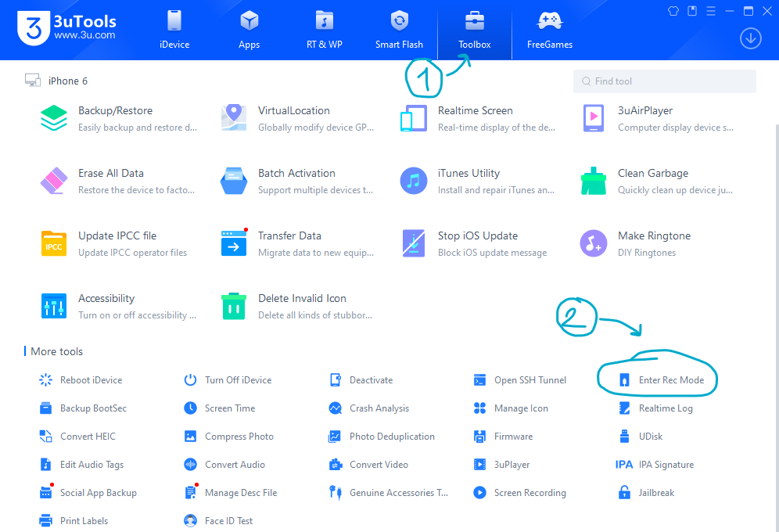Click the Turn Off iDevice power icon
Viewport: 779px width, 532px height.
190,380
